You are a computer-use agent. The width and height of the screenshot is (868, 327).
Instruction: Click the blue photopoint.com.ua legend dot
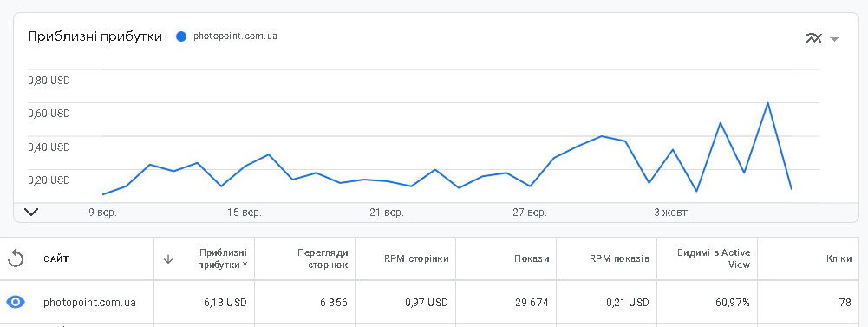pyautogui.click(x=181, y=36)
